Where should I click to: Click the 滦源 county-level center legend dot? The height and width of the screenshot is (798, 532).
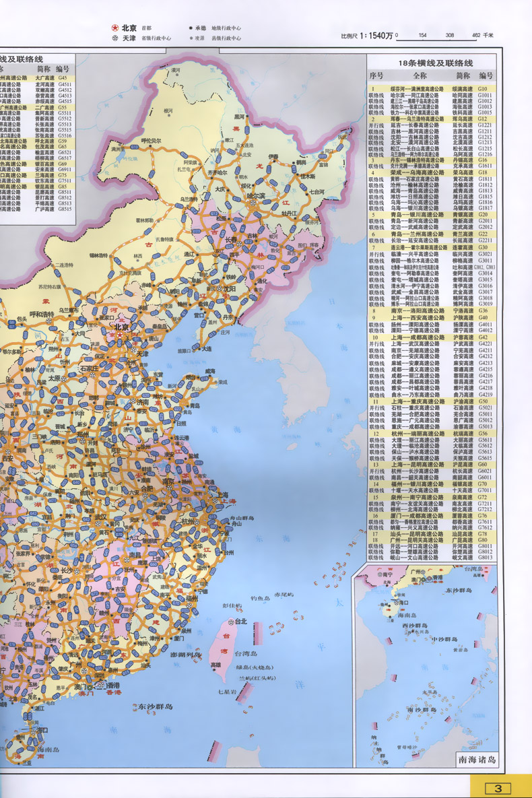tap(191, 38)
